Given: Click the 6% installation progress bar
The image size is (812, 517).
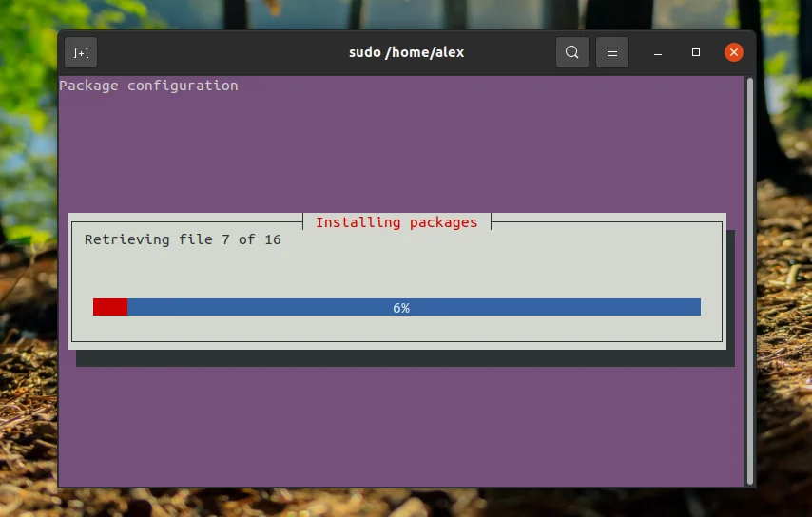Looking at the screenshot, I should 396,307.
